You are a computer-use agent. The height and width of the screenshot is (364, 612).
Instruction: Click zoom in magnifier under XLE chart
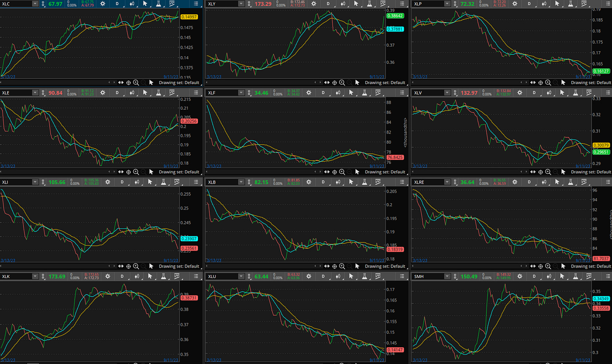coord(136,172)
